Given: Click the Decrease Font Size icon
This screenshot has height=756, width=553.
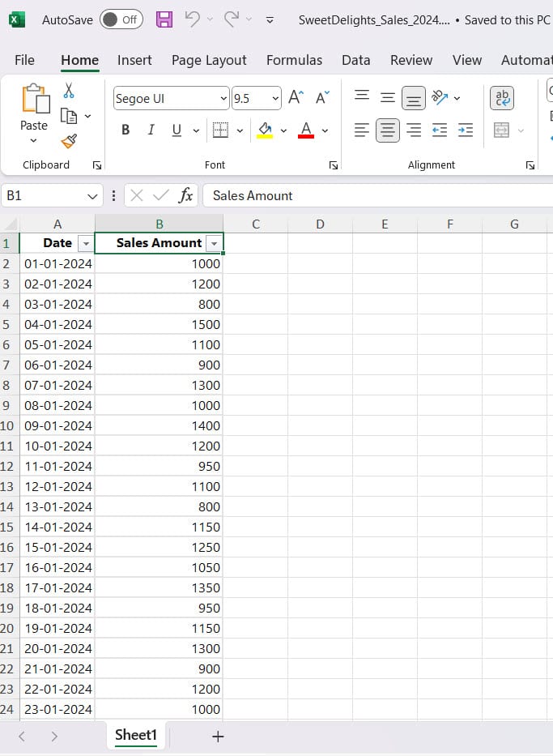Looking at the screenshot, I should [322, 97].
